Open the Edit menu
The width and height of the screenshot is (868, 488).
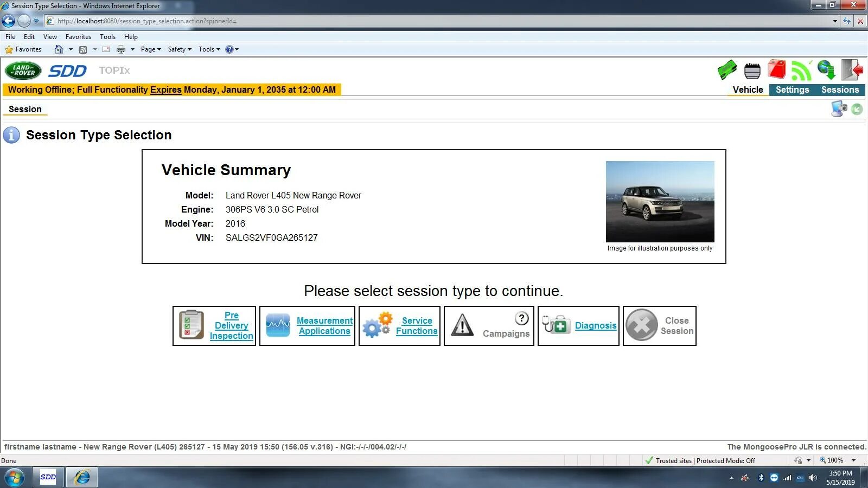[x=29, y=37]
